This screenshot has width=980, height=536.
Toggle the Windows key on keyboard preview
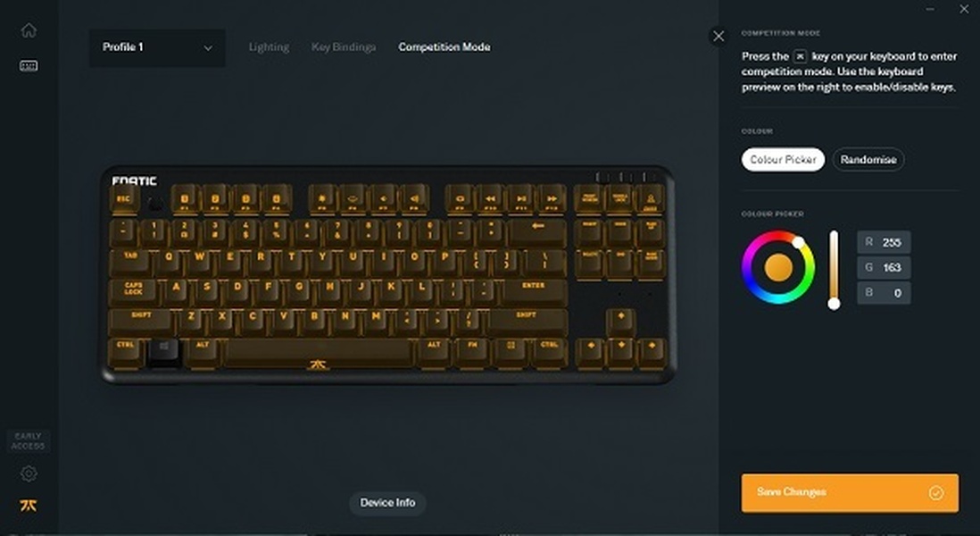pos(163,351)
